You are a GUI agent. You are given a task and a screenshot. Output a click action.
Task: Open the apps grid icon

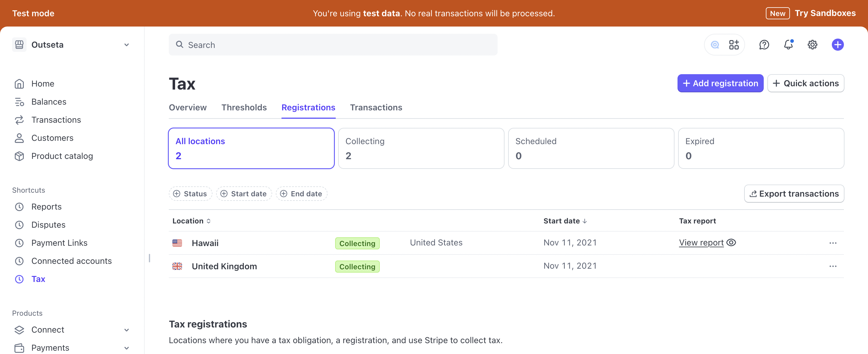point(734,45)
